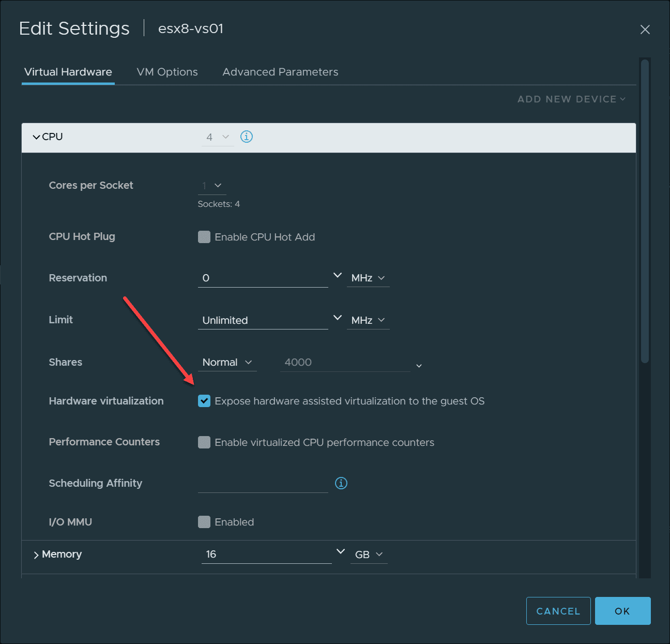
Task: Open the Shares level dropdown
Action: (227, 363)
